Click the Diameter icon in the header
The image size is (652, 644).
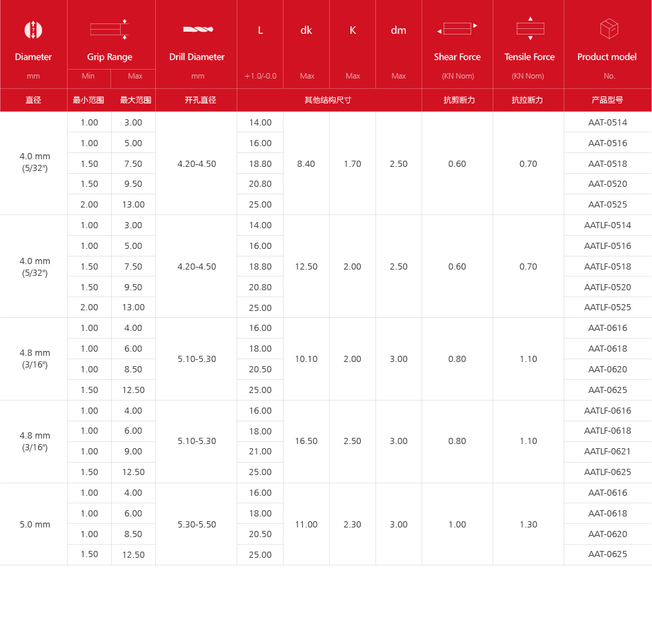click(x=33, y=30)
